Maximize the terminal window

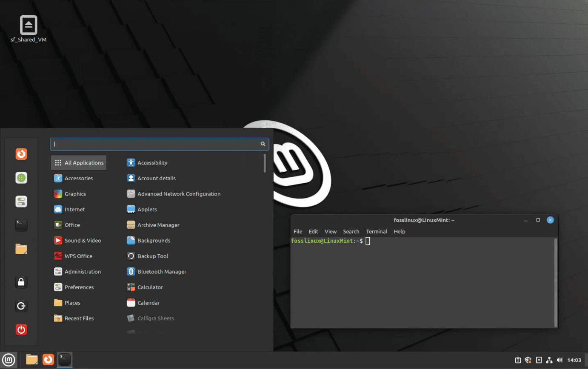coord(538,220)
